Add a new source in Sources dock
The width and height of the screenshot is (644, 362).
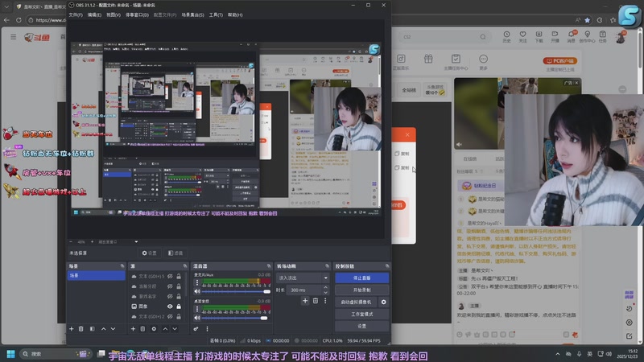[x=133, y=329]
